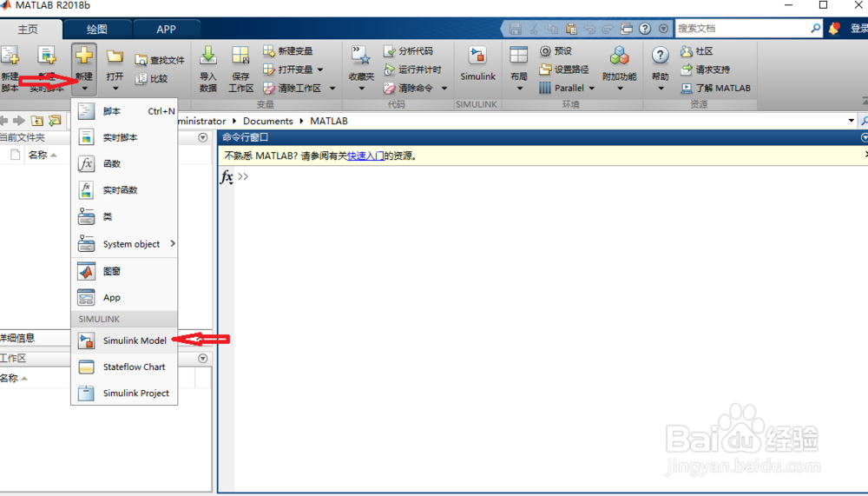Click the Documents folder in path bar
The height and width of the screenshot is (496, 868).
pyautogui.click(x=268, y=121)
